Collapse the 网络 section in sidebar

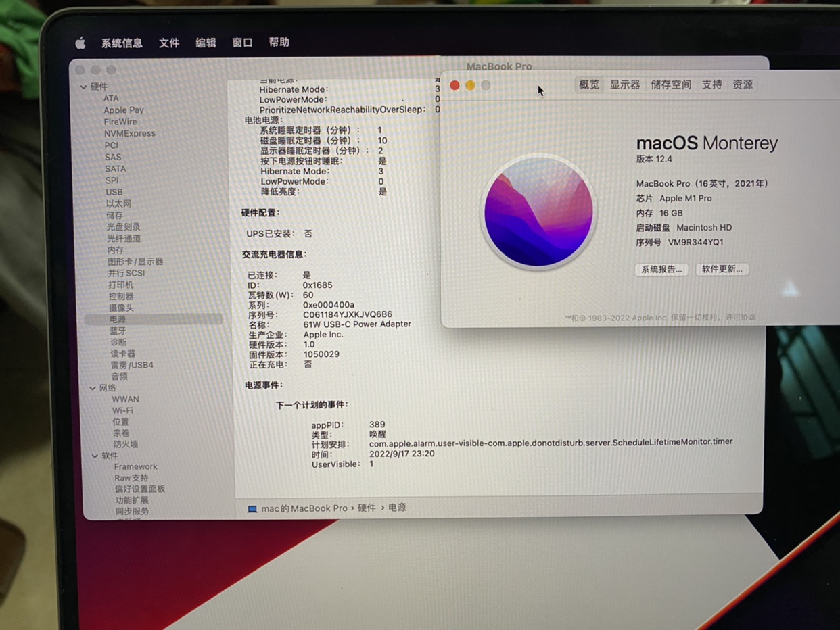click(93, 388)
